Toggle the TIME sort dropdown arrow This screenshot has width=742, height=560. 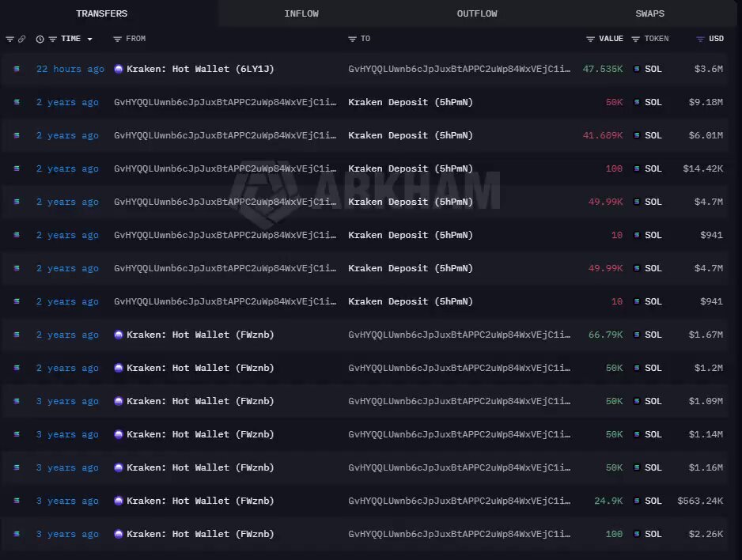click(89, 40)
